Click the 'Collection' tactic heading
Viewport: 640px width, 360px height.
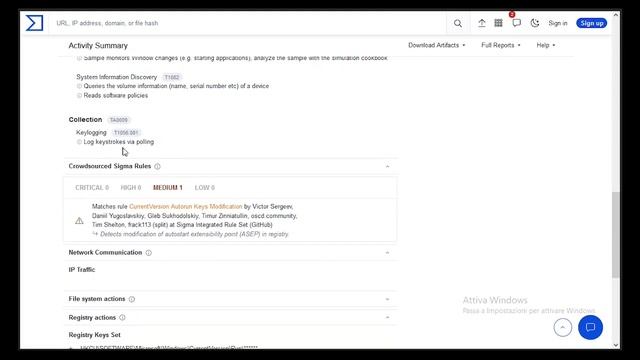(x=85, y=120)
